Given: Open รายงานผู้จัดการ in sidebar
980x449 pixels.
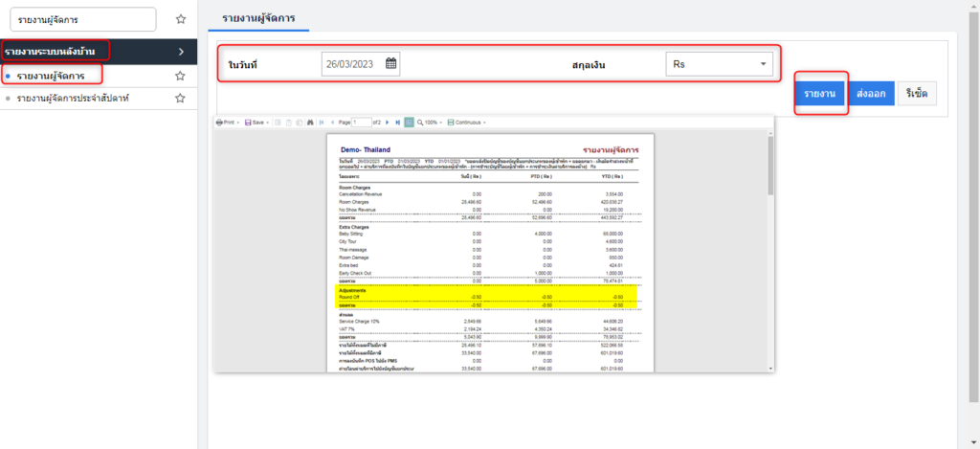Looking at the screenshot, I should point(52,76).
